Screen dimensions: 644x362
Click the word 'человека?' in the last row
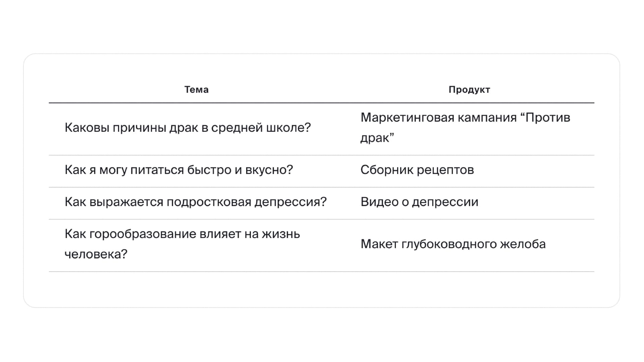pos(96,254)
